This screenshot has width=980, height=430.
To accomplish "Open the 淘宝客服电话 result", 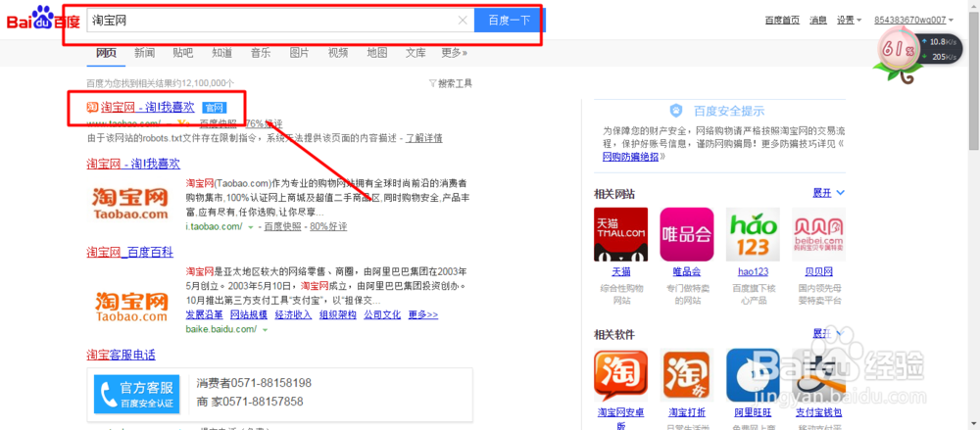I will (121, 355).
